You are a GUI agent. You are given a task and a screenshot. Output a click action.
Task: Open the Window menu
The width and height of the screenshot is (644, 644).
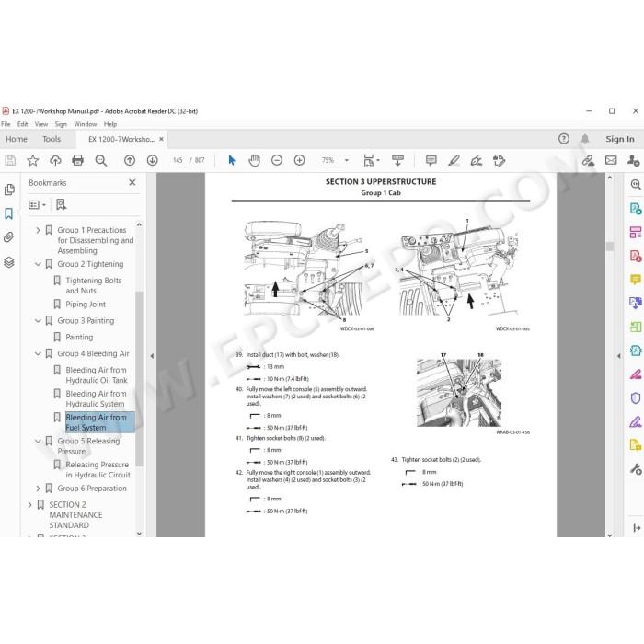tap(86, 124)
